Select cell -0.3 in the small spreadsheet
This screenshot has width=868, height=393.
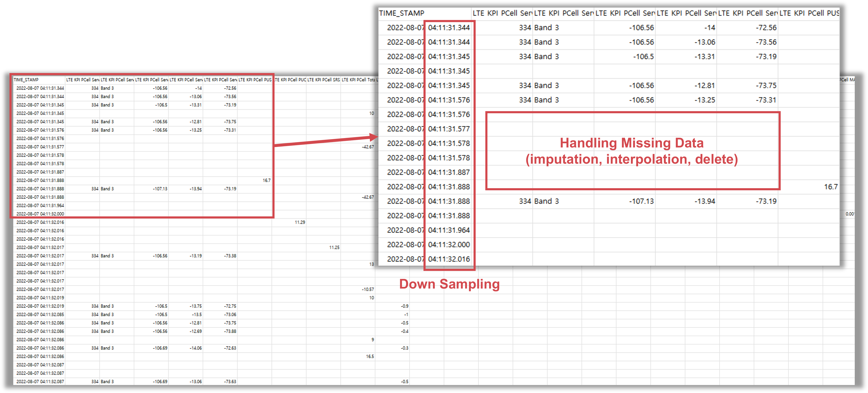405,348
